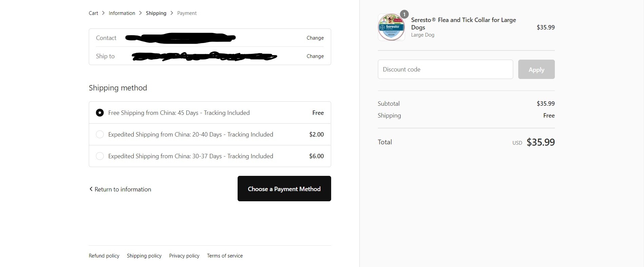Open Terms of service

tap(225, 256)
